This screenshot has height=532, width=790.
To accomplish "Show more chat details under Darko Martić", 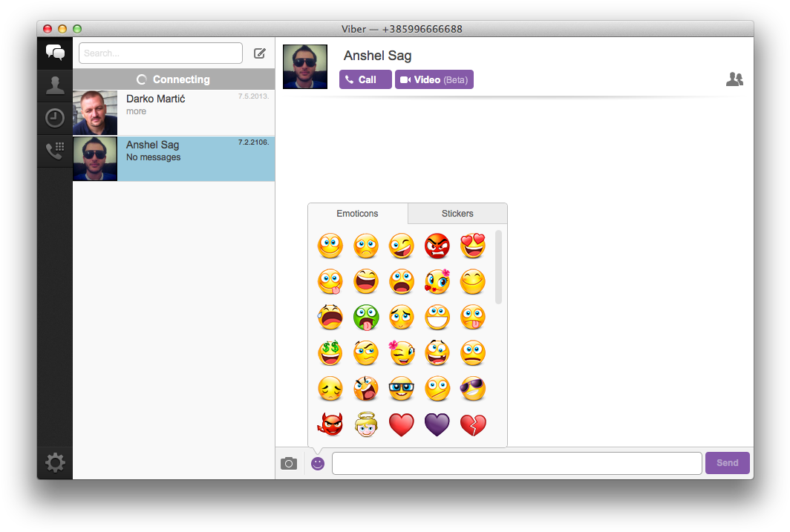I will (136, 111).
